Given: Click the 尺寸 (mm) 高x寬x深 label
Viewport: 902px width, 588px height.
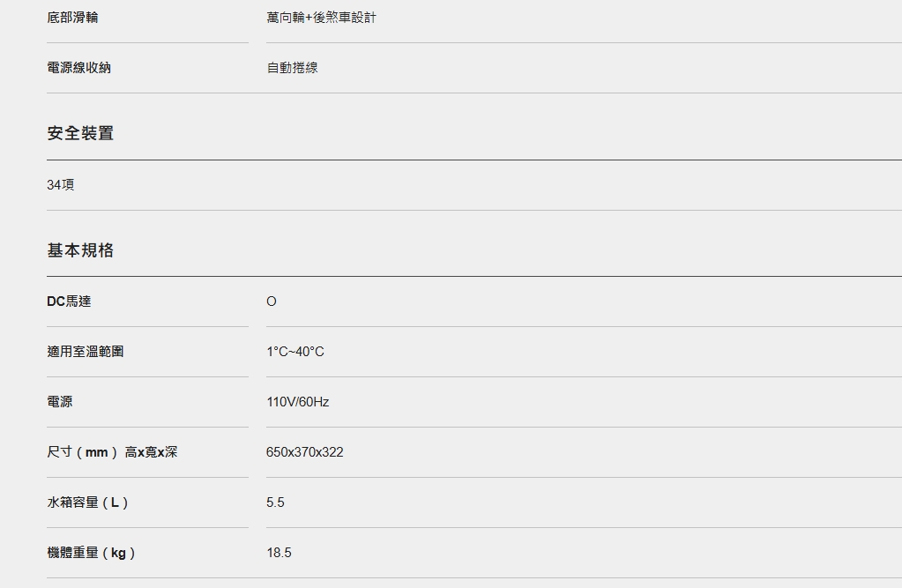Looking at the screenshot, I should (x=112, y=452).
